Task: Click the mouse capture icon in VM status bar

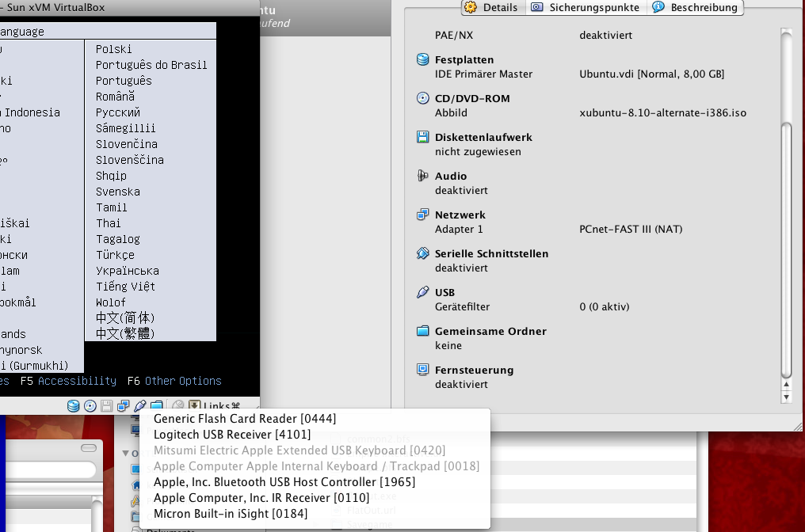Action: pos(177,406)
